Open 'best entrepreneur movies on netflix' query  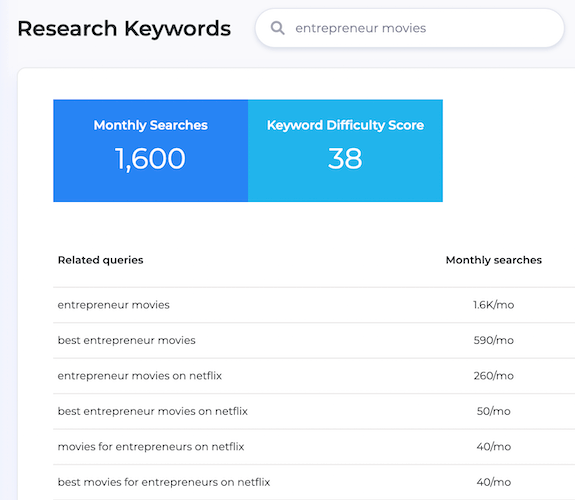[x=153, y=411]
